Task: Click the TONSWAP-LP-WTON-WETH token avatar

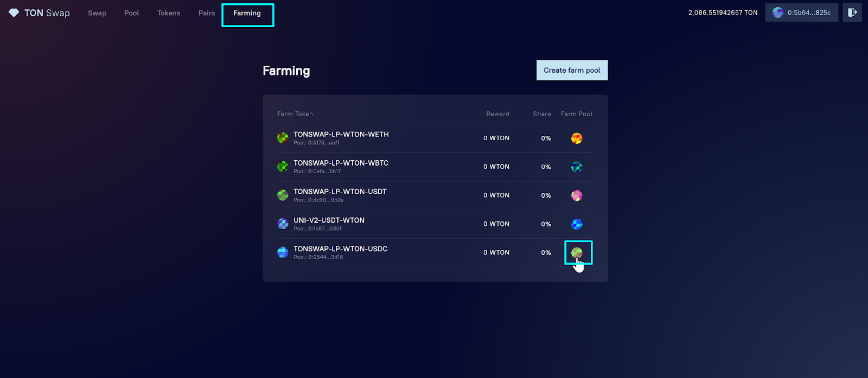Action: point(283,138)
